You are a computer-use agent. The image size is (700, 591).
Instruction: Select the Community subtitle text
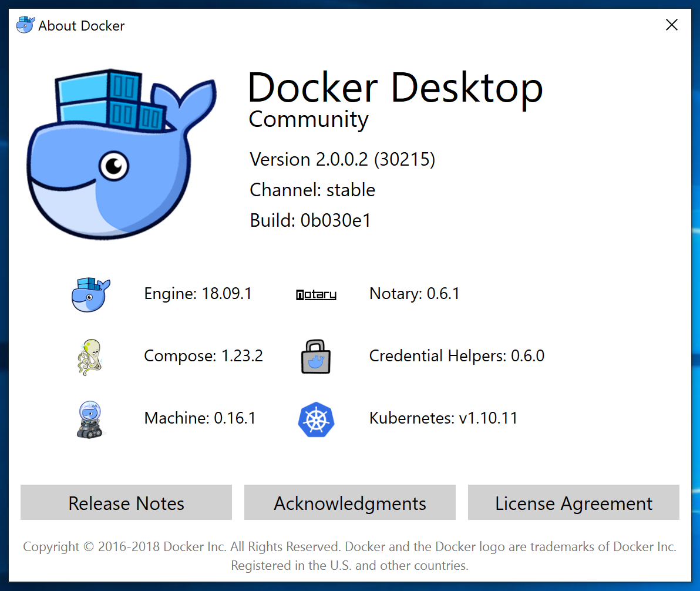pyautogui.click(x=308, y=119)
